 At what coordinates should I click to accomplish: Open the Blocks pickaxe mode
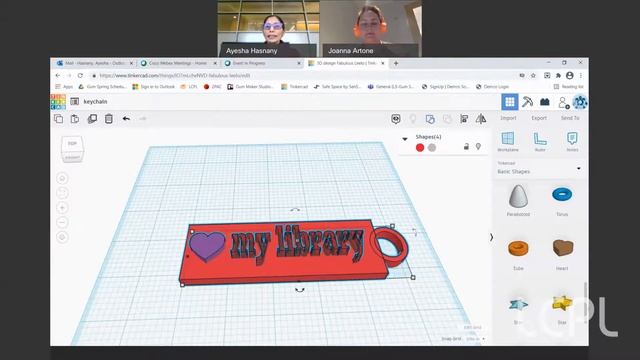527,102
